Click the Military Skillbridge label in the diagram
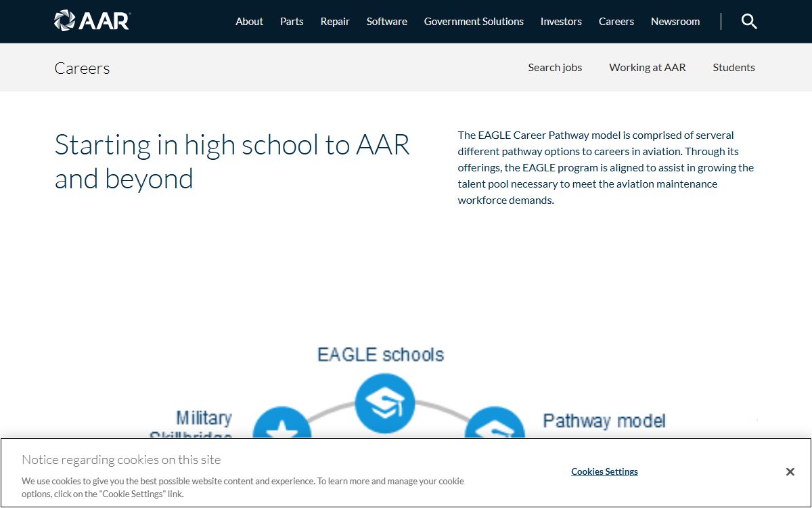The image size is (812, 508). click(x=191, y=424)
